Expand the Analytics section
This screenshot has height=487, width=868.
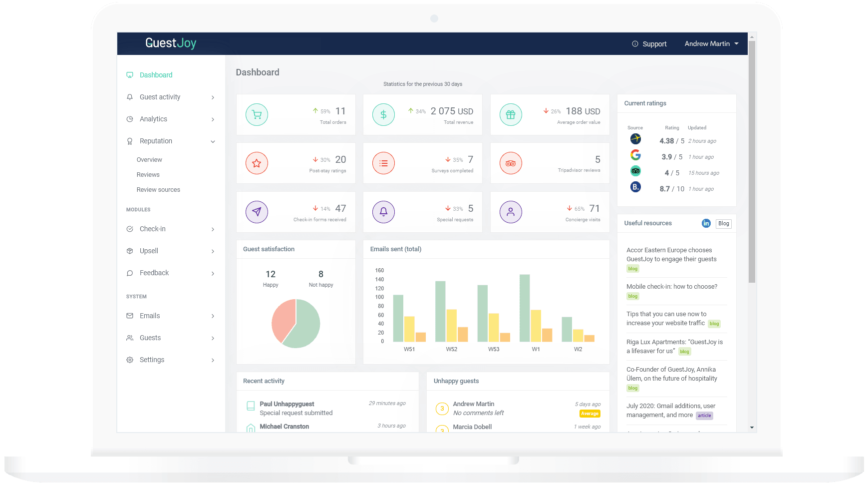pyautogui.click(x=153, y=119)
